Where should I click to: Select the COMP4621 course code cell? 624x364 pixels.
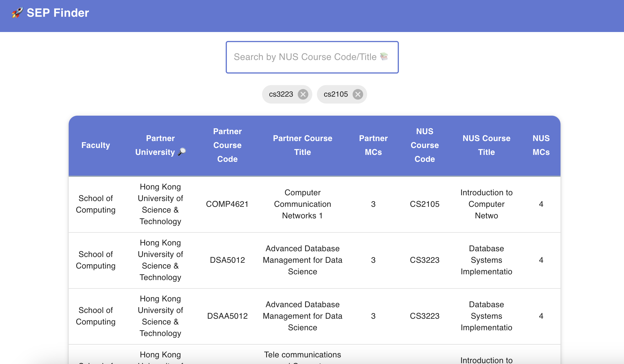pos(227,204)
